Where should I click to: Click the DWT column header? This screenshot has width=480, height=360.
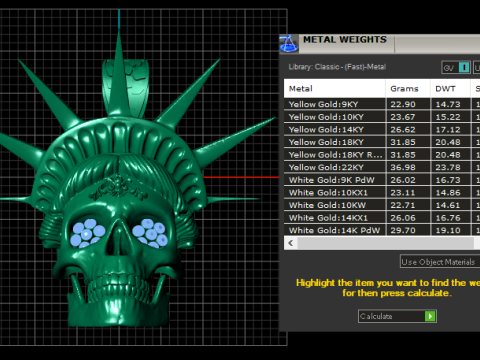(x=450, y=89)
